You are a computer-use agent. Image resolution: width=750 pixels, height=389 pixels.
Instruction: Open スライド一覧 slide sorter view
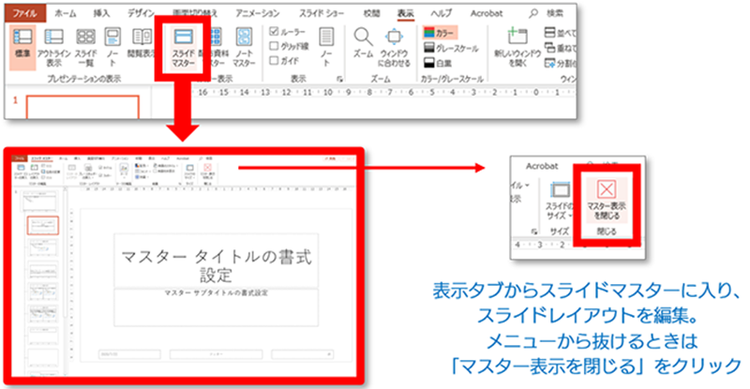tap(86, 47)
